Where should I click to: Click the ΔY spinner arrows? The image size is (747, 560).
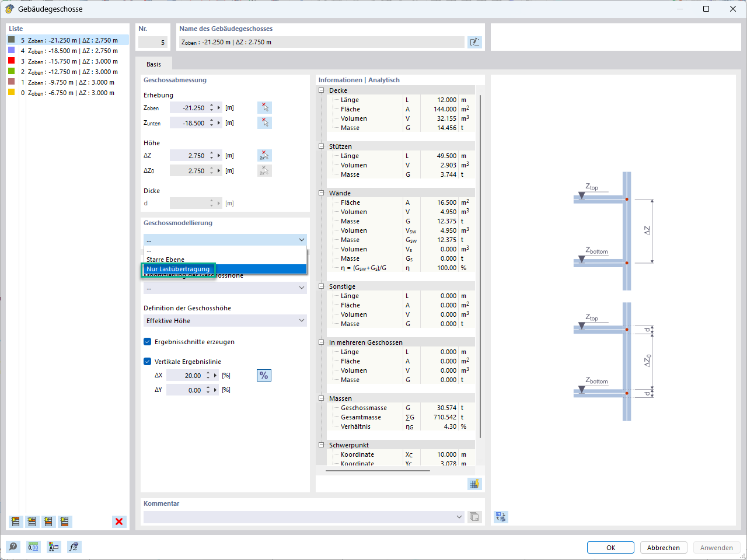click(208, 390)
